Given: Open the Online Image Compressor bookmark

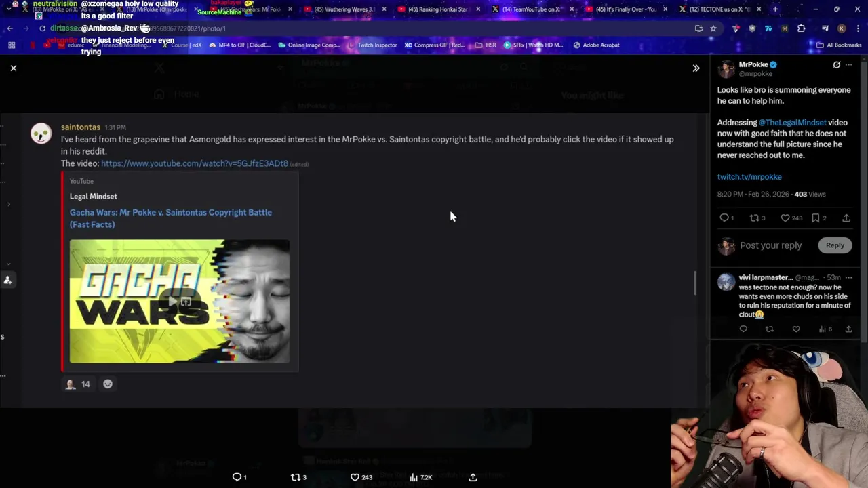Looking at the screenshot, I should 309,45.
